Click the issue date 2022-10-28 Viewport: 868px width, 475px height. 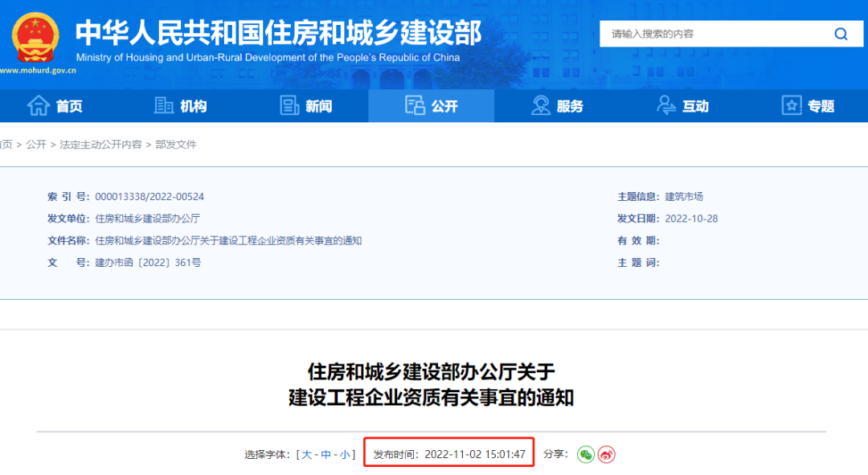pos(691,219)
